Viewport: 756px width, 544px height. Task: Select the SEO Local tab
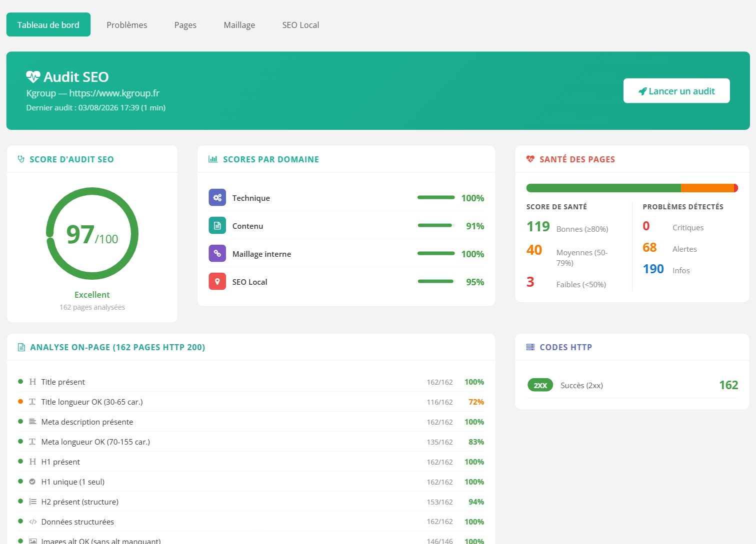(300, 24)
